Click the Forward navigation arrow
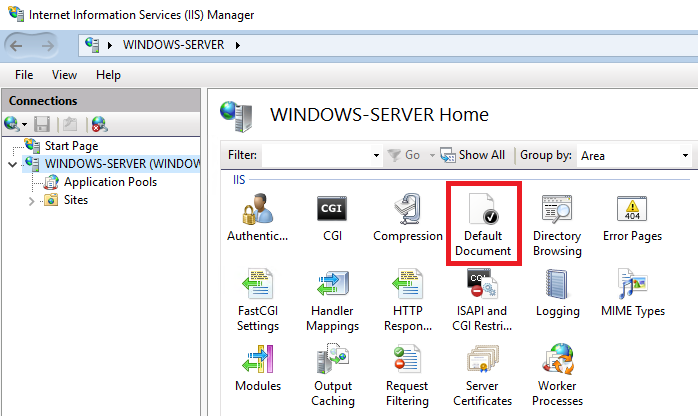698x416 pixels. coord(47,45)
